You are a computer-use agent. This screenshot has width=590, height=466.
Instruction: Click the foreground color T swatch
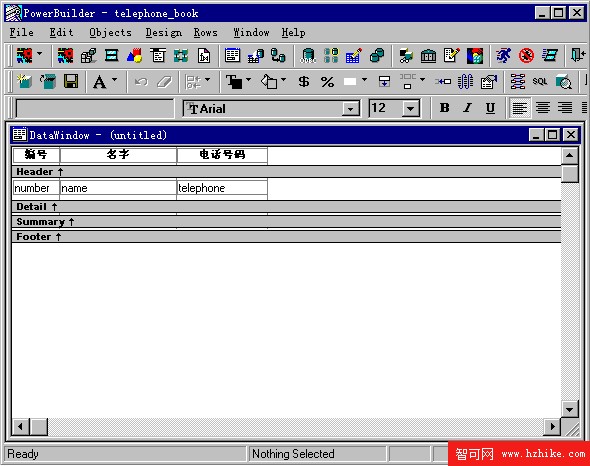(x=234, y=81)
